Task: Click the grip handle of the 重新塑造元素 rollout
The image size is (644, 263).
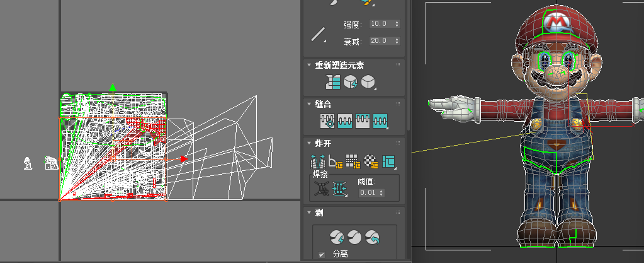Action: click(x=398, y=65)
